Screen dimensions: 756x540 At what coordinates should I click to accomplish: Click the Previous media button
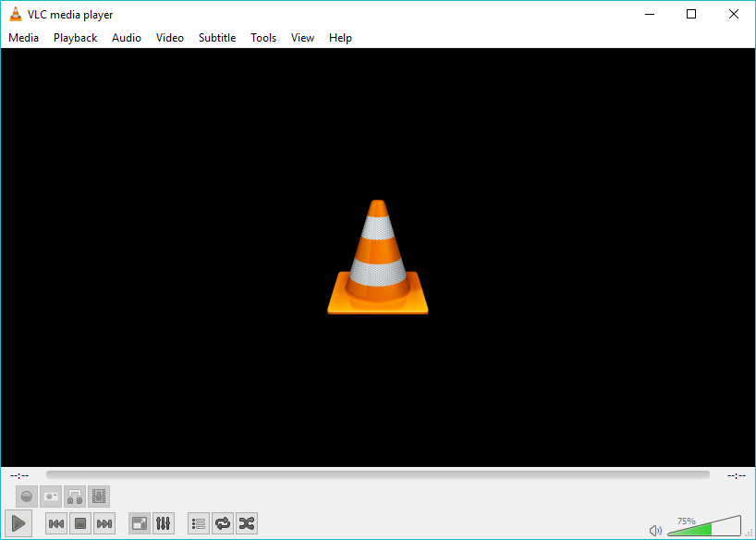tap(56, 523)
